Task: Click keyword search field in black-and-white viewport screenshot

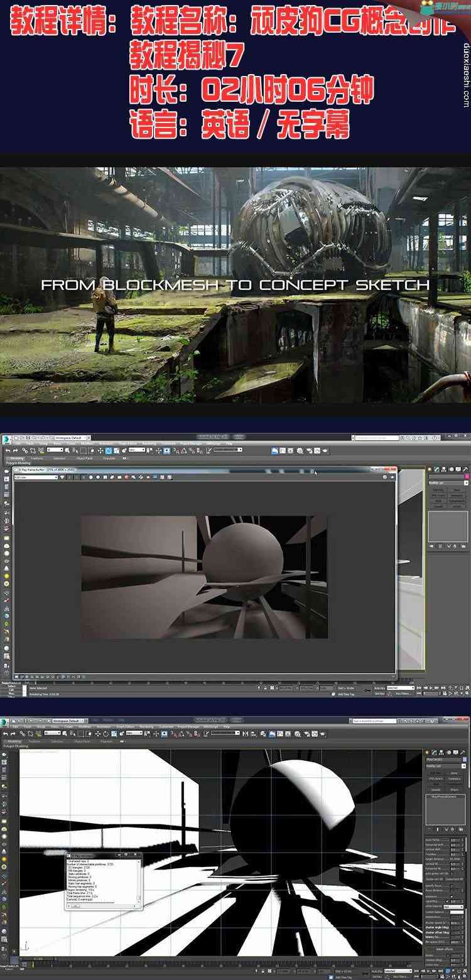Action: coord(374,721)
